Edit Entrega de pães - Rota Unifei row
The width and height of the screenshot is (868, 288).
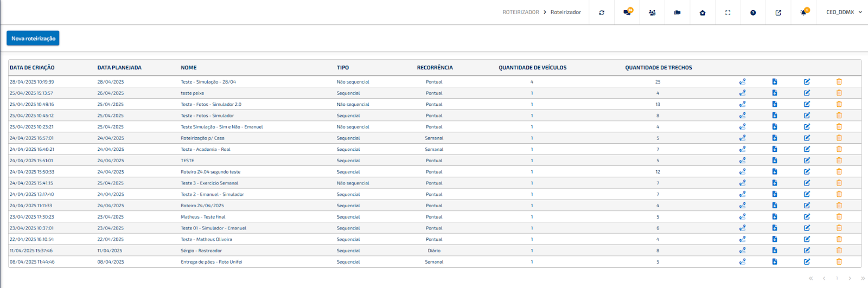(x=807, y=262)
